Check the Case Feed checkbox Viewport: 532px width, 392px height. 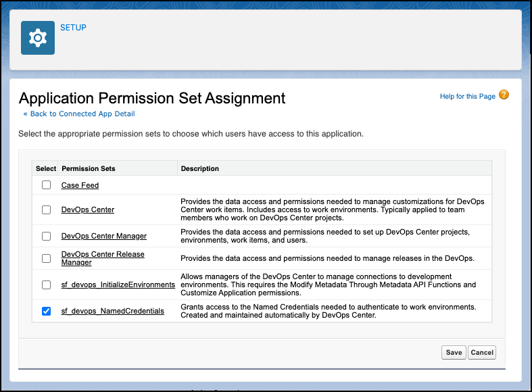tap(46, 185)
